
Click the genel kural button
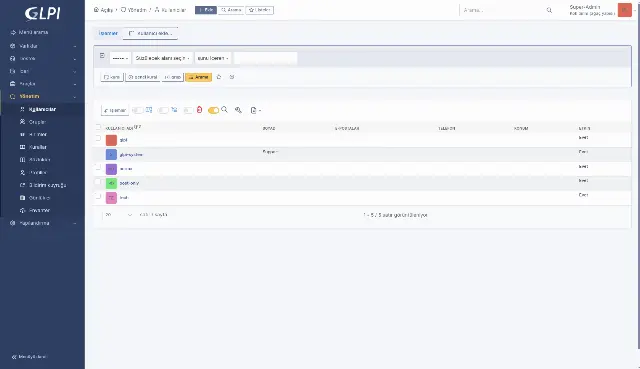tap(143, 77)
